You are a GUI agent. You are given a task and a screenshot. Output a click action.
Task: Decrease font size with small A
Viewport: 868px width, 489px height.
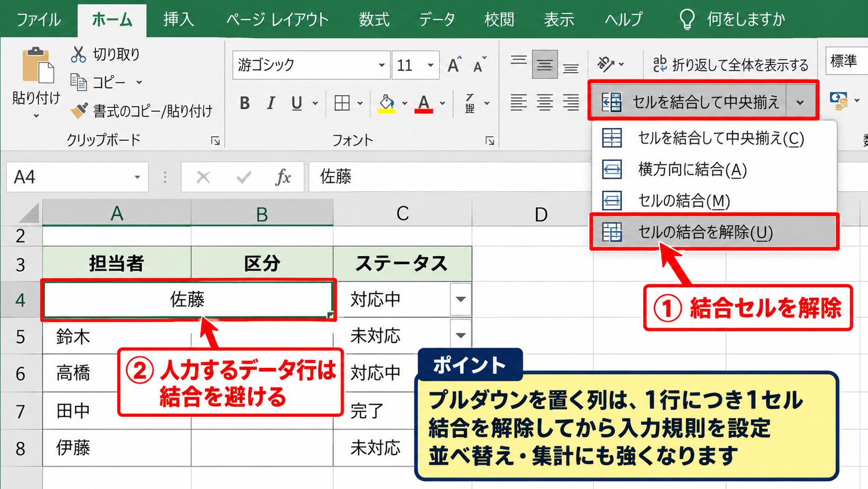(x=480, y=64)
